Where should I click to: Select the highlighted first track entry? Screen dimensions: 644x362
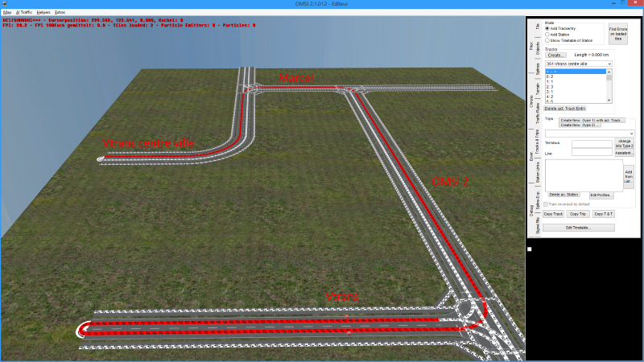tap(576, 72)
